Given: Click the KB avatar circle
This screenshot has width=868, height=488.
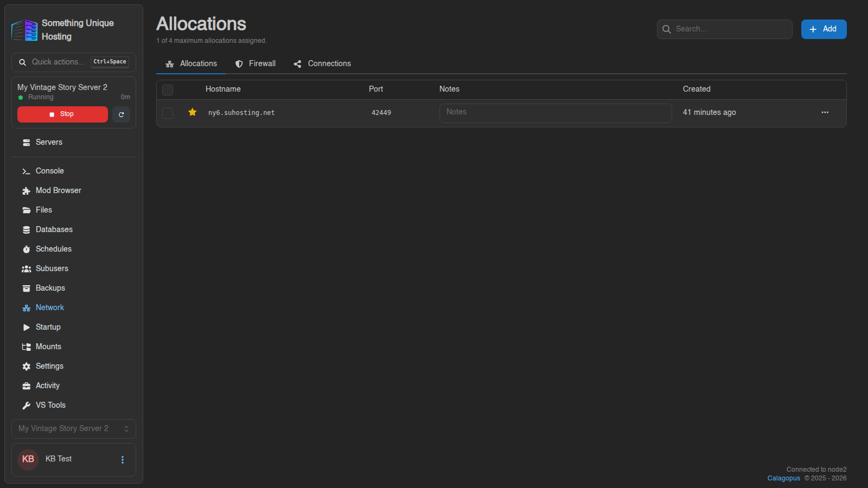Looking at the screenshot, I should tap(28, 459).
